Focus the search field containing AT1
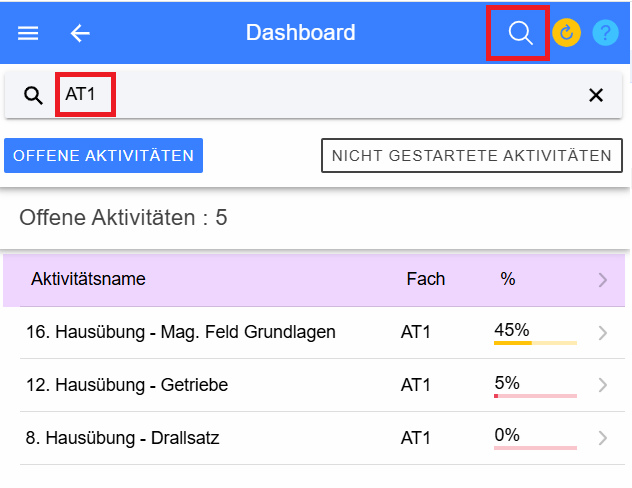 [300, 95]
